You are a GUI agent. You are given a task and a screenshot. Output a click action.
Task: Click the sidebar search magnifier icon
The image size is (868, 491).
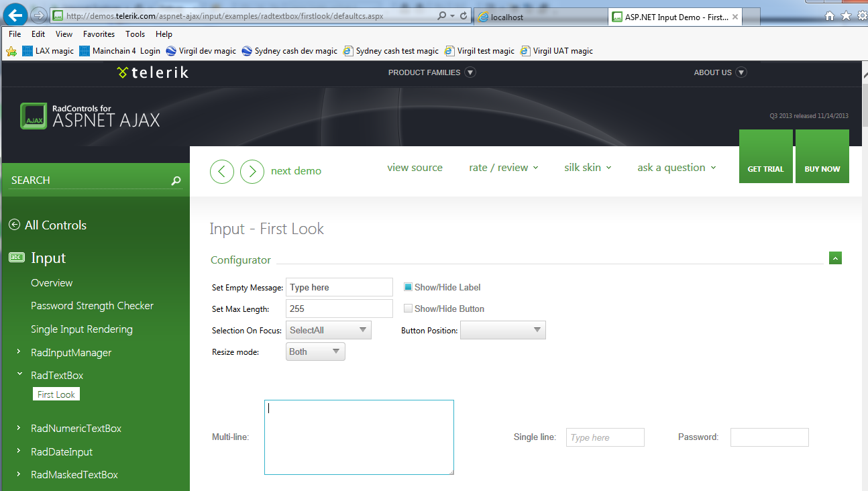pos(176,180)
